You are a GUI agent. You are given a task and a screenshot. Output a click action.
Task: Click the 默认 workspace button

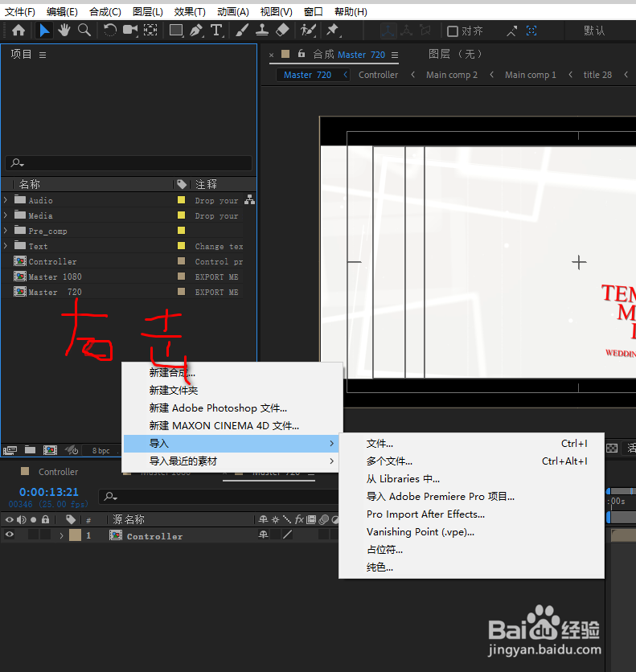[x=594, y=31]
